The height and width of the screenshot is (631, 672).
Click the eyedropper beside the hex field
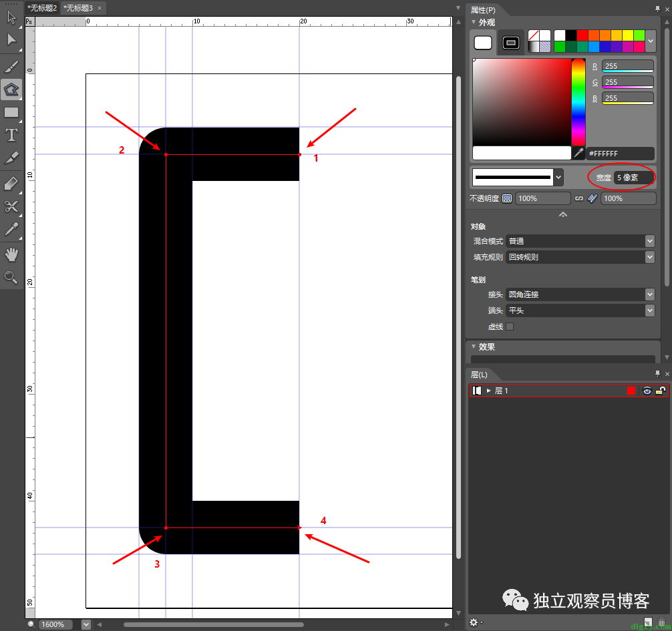pyautogui.click(x=579, y=153)
